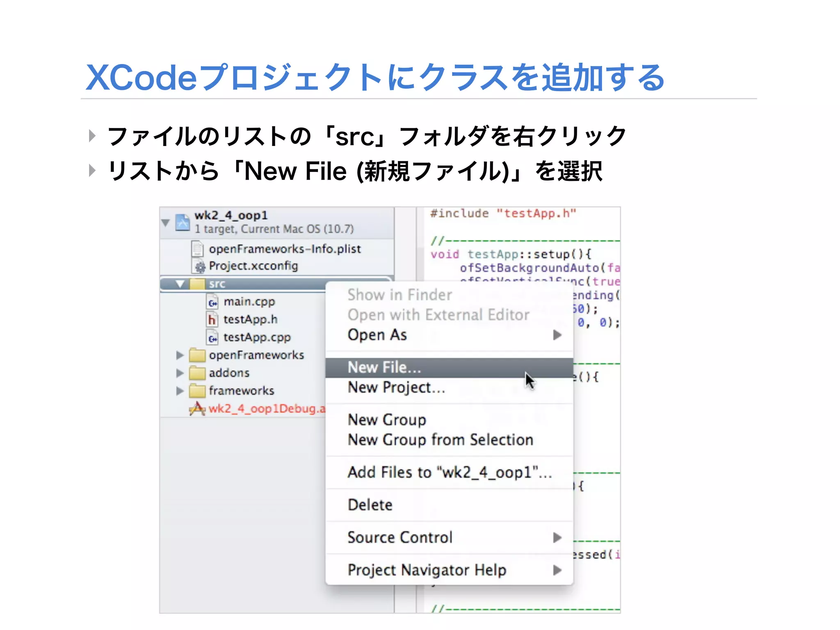Choose New Group from Selection
Image resolution: width=840 pixels, height=630 pixels.
point(440,440)
